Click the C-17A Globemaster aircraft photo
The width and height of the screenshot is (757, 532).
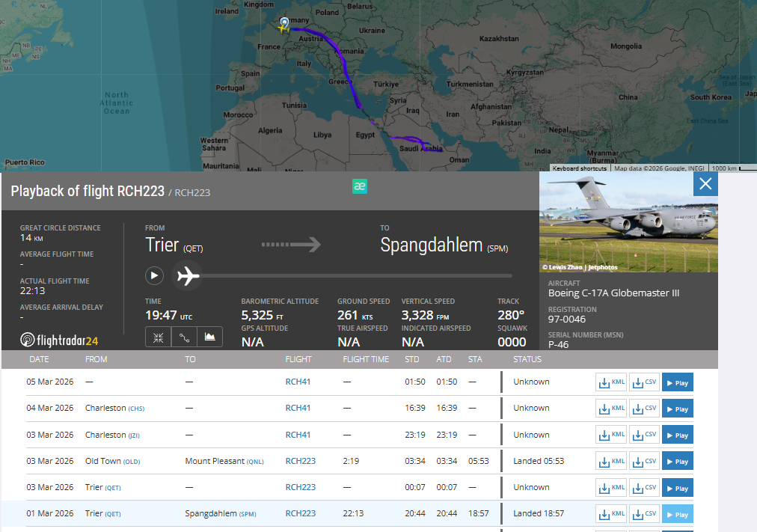coord(628,222)
